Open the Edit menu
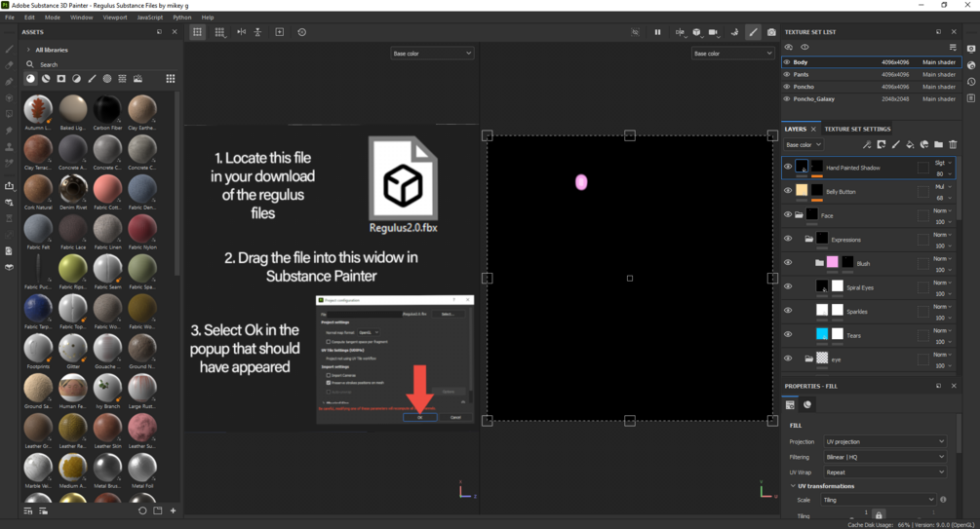 [29, 18]
